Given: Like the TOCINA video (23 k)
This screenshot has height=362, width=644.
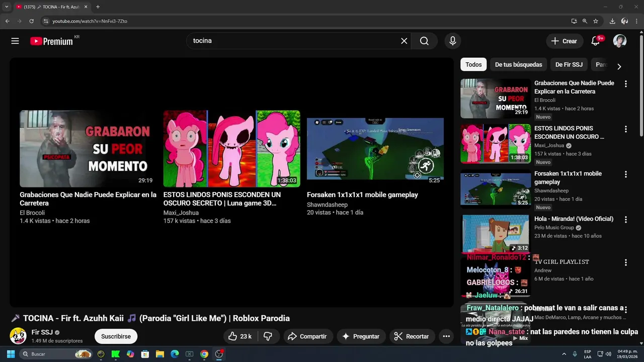Looking at the screenshot, I should point(240,336).
